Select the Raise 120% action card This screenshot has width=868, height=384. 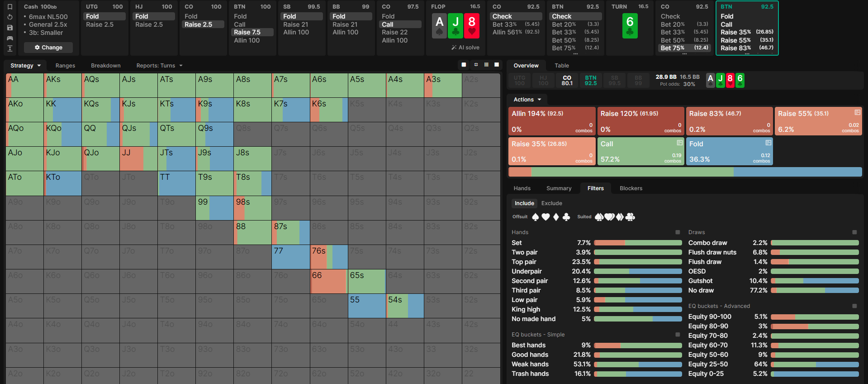640,121
